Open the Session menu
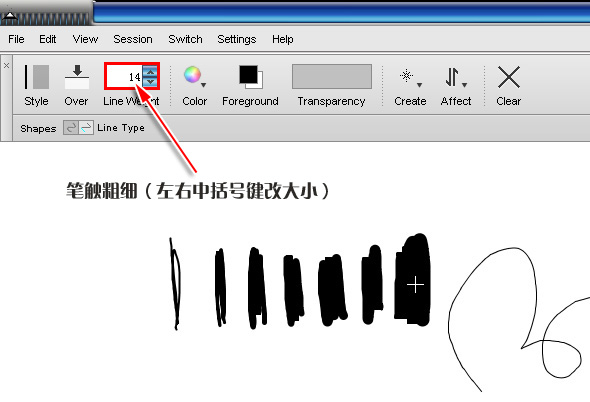Screen dimensions: 590x402 [x=133, y=39]
